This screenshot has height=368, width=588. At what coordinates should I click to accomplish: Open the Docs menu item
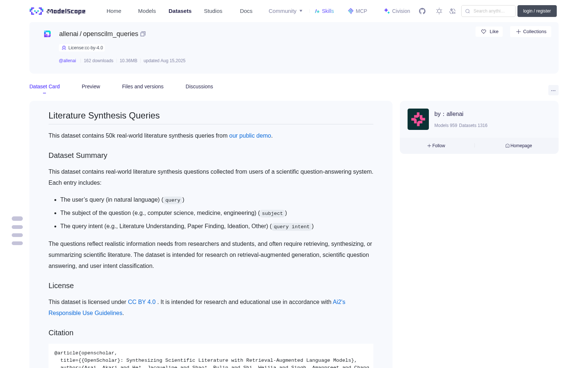(x=246, y=11)
